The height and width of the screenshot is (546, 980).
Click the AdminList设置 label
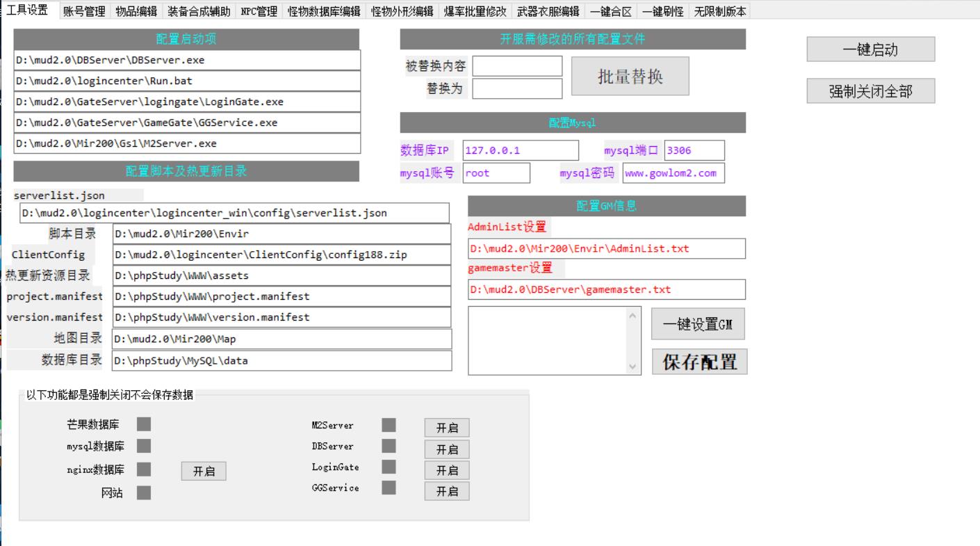coord(507,227)
